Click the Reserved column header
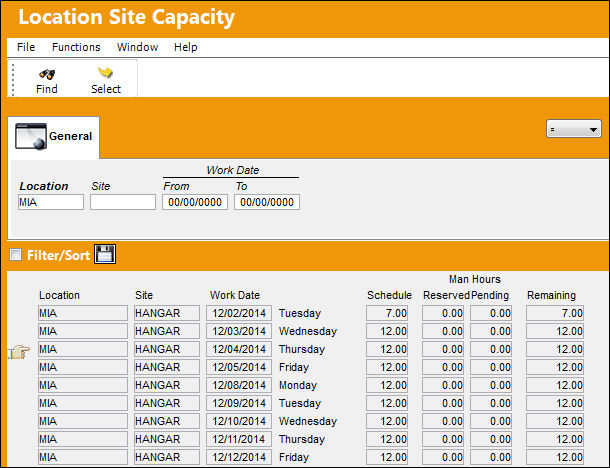610x468 pixels. [446, 295]
